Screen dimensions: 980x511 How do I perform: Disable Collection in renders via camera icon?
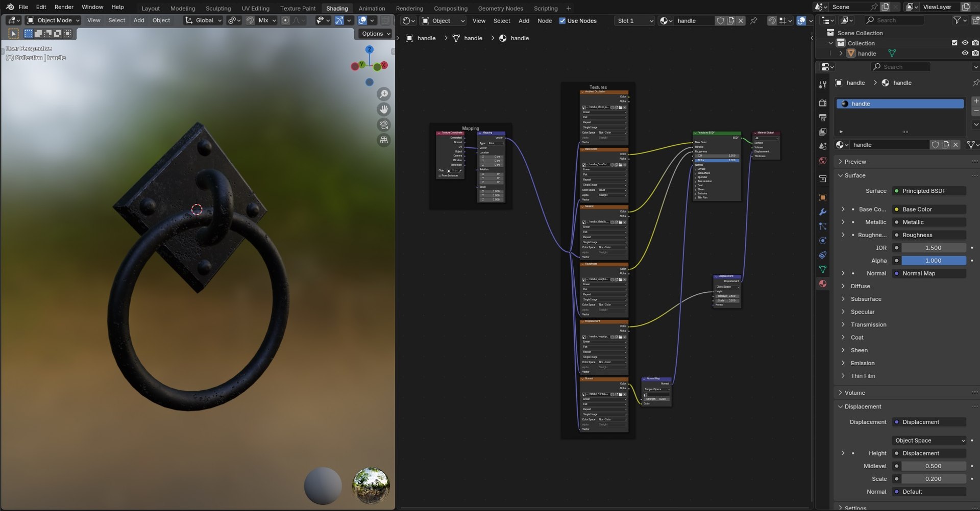pyautogui.click(x=975, y=43)
